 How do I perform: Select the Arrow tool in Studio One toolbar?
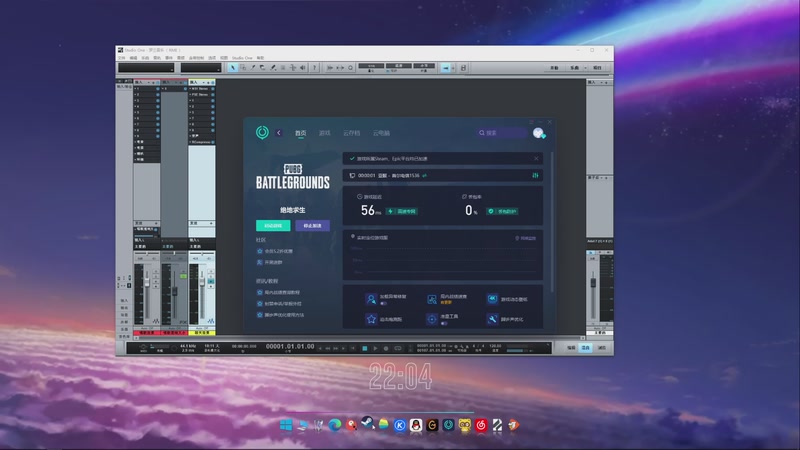(x=233, y=67)
